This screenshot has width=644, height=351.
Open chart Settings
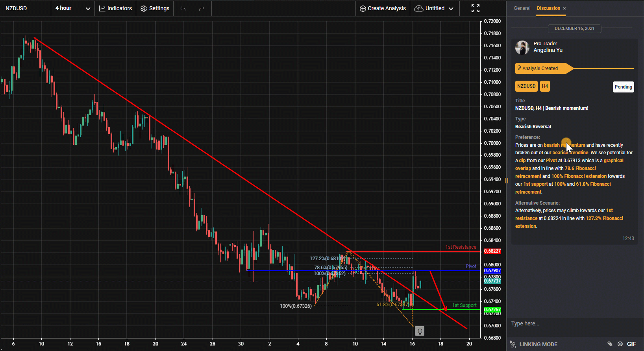tap(155, 8)
